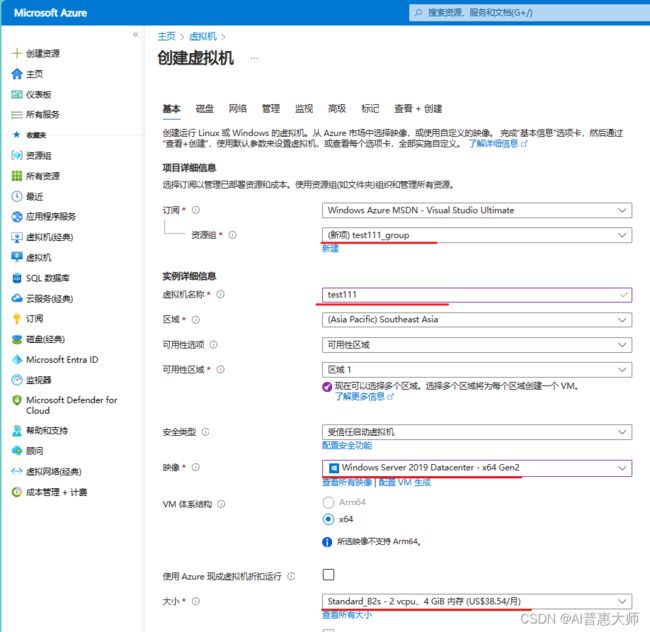This screenshot has height=632, width=650.
Task: Open the Virtual machines monitor icon
Action: tap(17, 257)
